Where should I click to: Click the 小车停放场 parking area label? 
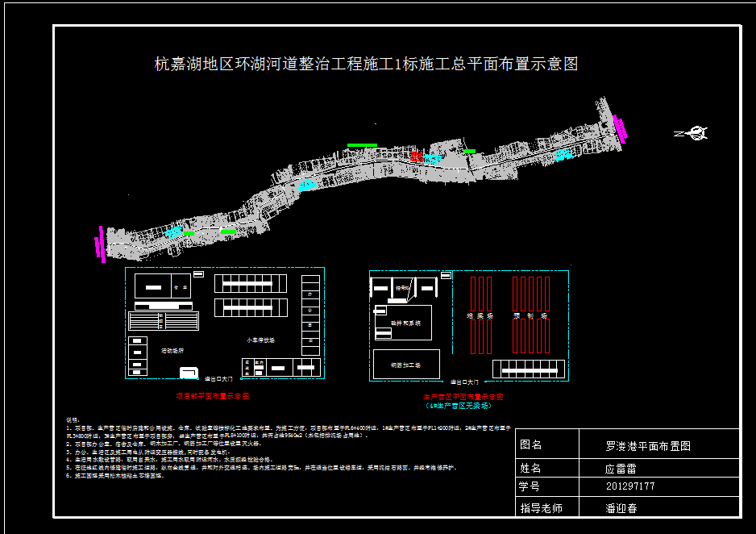260,339
